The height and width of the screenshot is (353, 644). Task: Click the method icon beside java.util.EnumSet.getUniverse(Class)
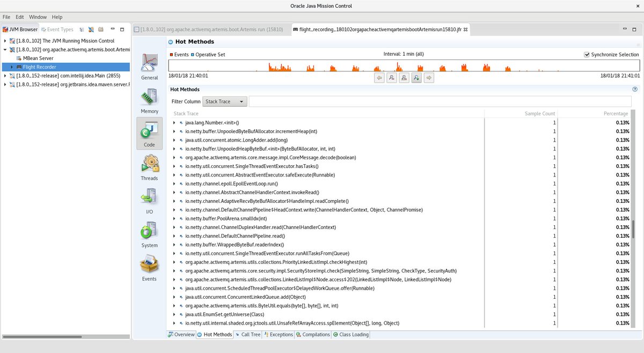(x=181, y=314)
